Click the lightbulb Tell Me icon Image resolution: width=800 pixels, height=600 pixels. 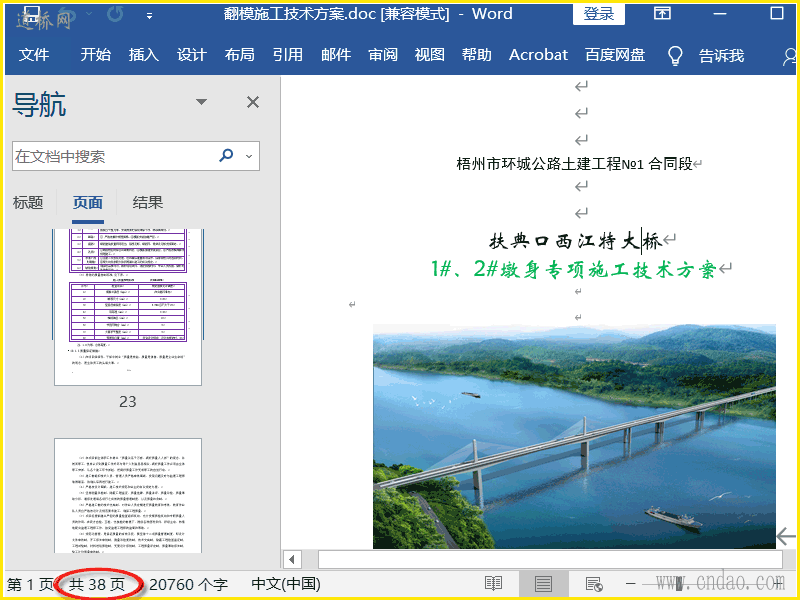[675, 55]
